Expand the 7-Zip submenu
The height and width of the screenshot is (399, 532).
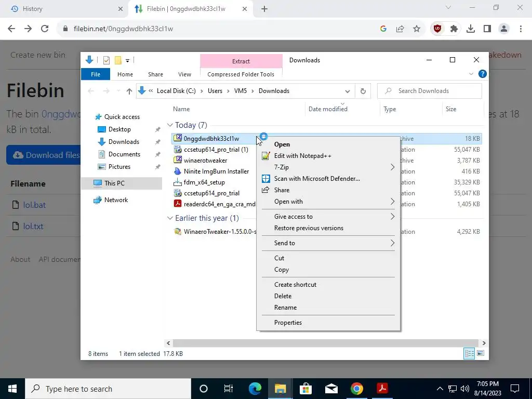point(328,167)
